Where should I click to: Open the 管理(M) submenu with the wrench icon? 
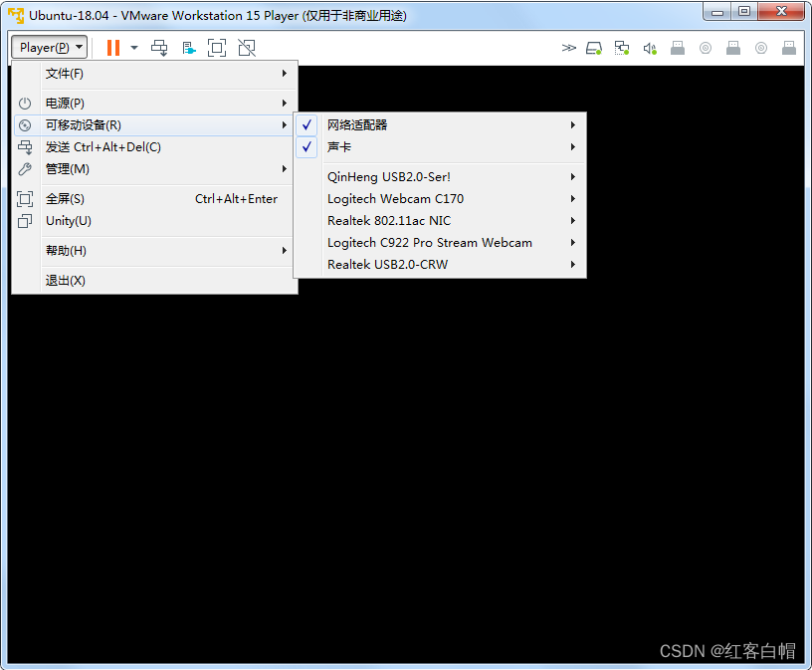pos(154,169)
